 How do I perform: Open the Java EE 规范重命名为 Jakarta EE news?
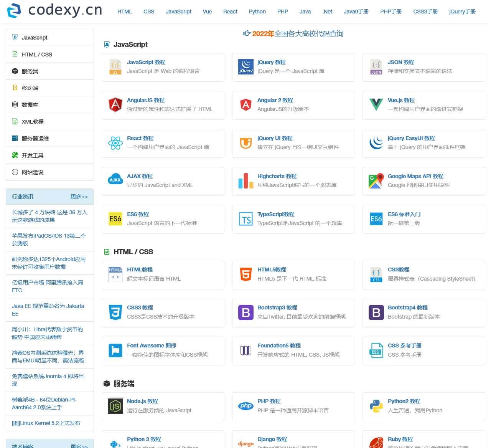click(48, 310)
